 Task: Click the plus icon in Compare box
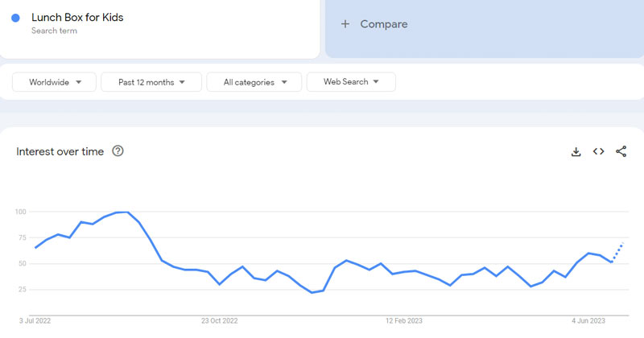tap(345, 24)
